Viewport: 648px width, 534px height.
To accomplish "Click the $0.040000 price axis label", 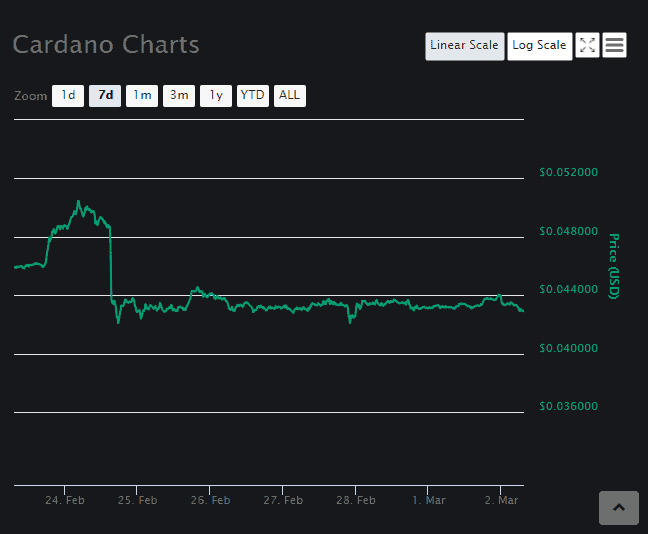I will (x=568, y=348).
